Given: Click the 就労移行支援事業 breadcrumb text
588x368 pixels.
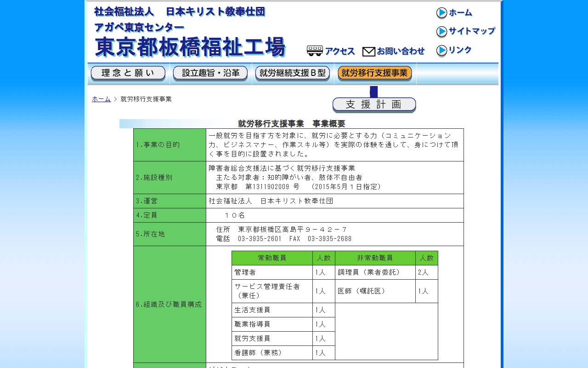Looking at the screenshot, I should tap(146, 99).
